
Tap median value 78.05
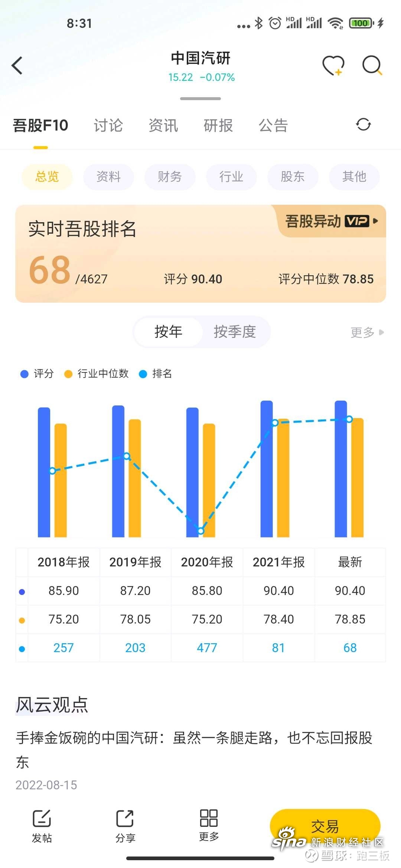tap(135, 619)
